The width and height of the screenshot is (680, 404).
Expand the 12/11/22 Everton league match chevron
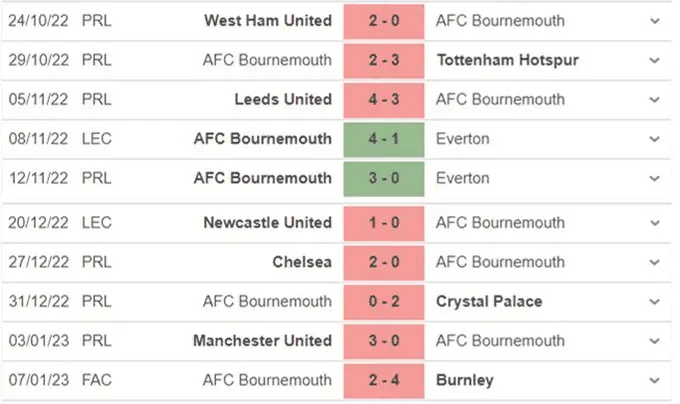tap(654, 179)
